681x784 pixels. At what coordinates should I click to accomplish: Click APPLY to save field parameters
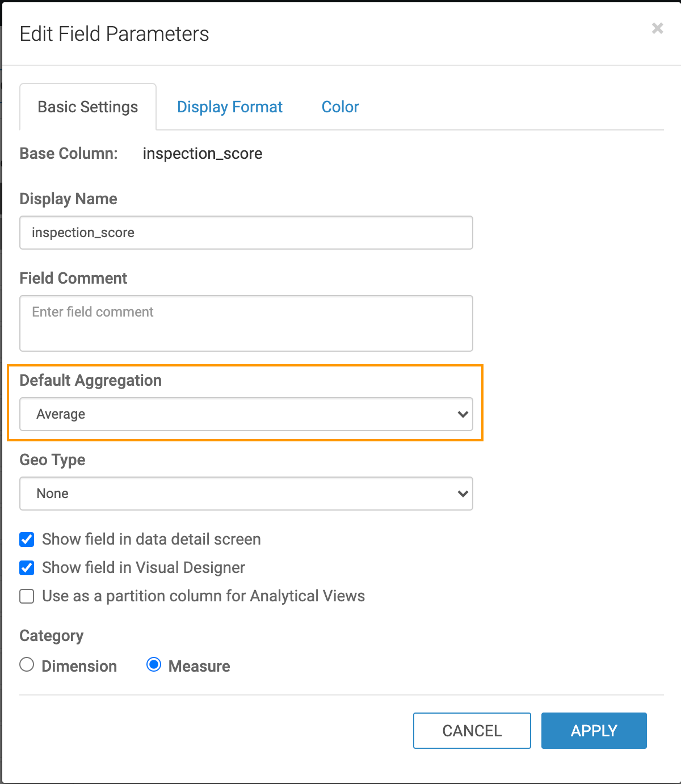(x=594, y=731)
